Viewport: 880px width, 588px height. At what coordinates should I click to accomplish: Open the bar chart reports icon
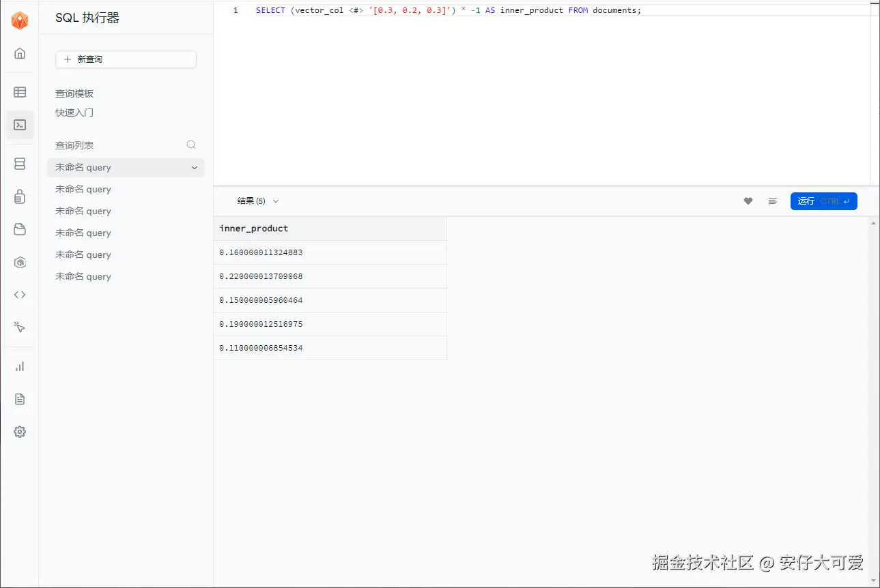coord(20,366)
